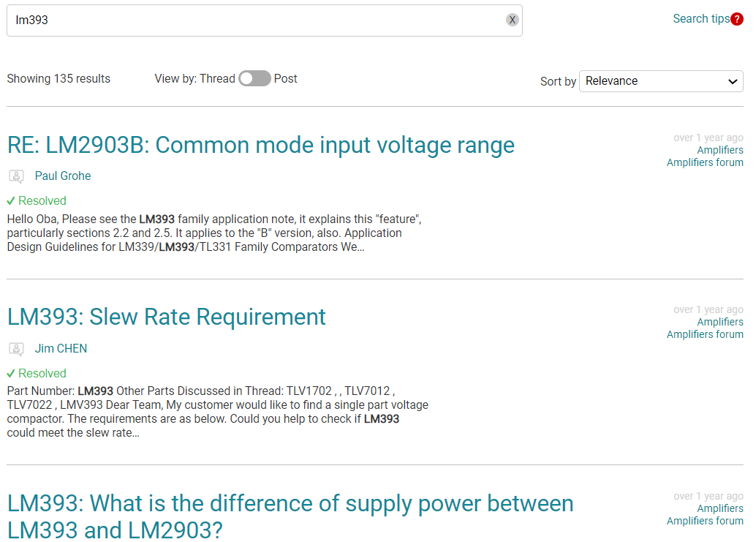
Task: Open 'RE: LM2903B: Common mode input voltage range' thread
Action: click(261, 145)
